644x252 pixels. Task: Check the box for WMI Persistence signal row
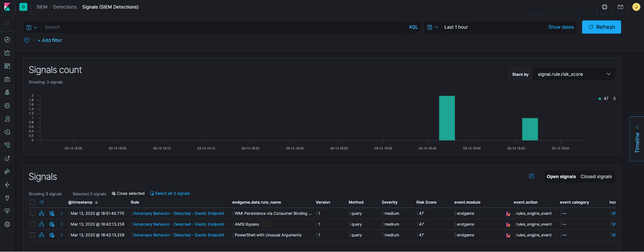tap(32, 214)
